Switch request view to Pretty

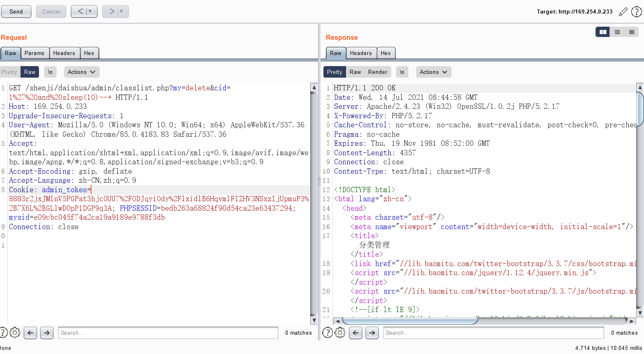[x=9, y=72]
